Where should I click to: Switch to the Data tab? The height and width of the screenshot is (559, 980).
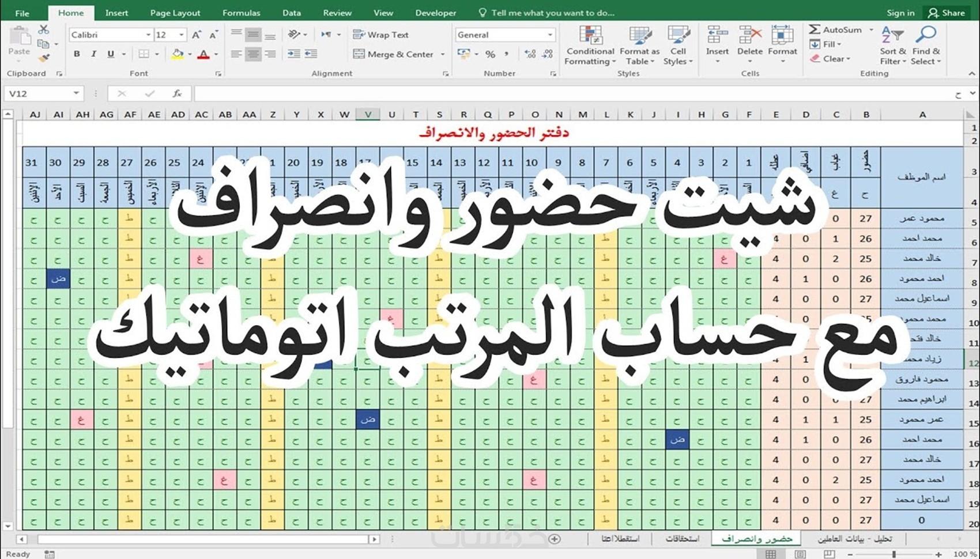[x=291, y=13]
